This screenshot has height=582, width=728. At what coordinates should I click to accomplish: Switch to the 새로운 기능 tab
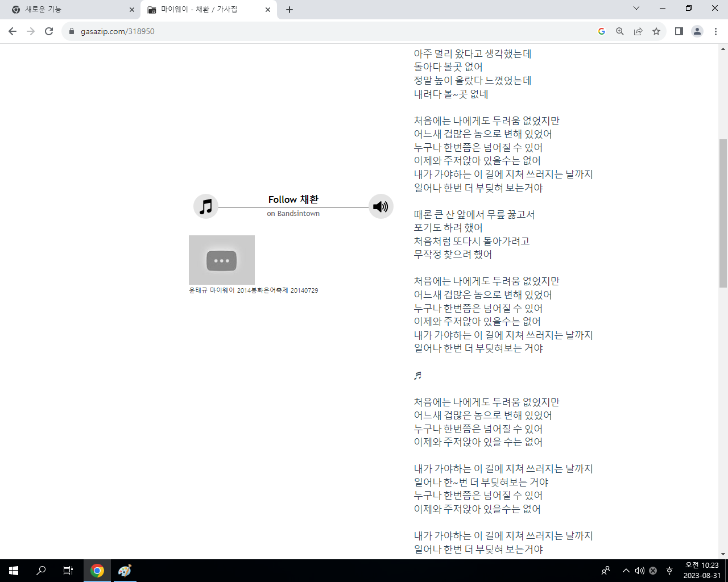pyautogui.click(x=69, y=10)
